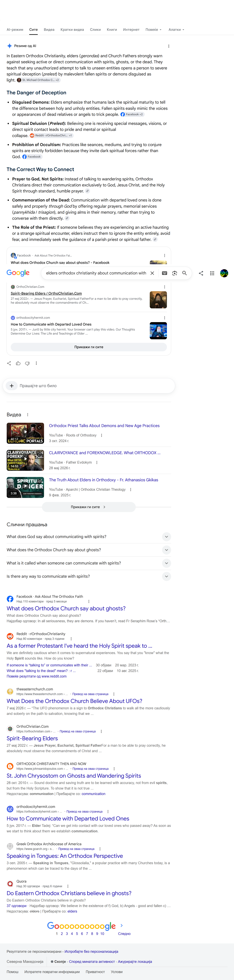The height and width of the screenshot is (980, 234).
Task: Open the three-dot menu on the Facebook source card
Action: pyautogui.click(x=164, y=256)
